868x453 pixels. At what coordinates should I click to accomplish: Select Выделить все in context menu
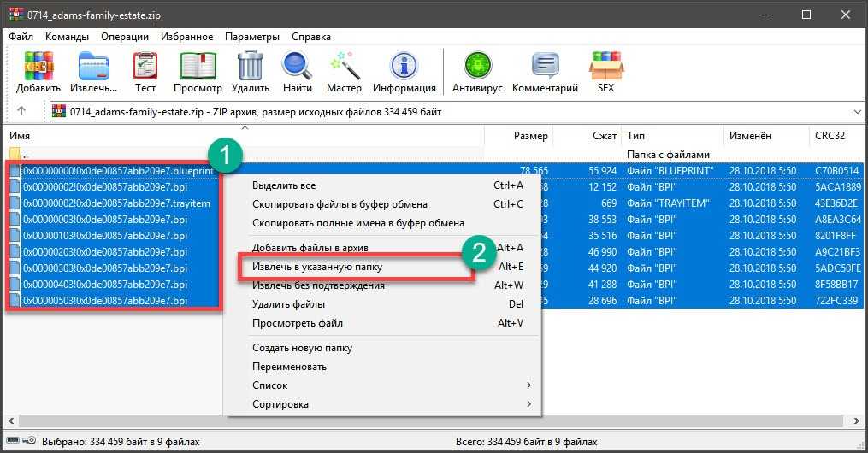coord(284,185)
